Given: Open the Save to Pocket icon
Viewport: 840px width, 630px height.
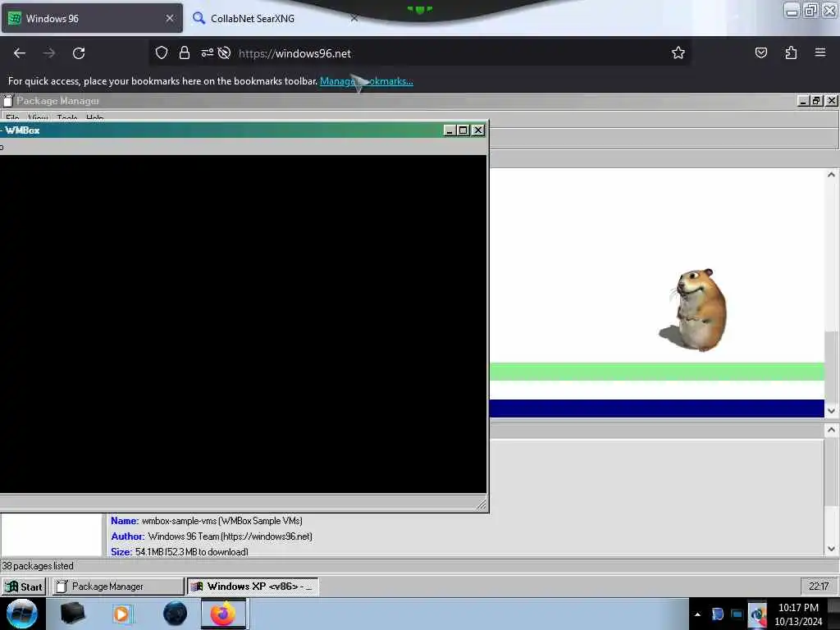Looking at the screenshot, I should [x=760, y=52].
